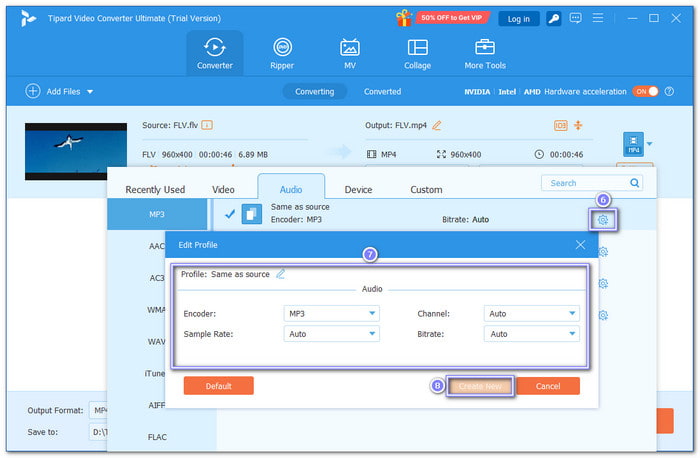Click the compress/split orange icon
The height and width of the screenshot is (458, 700).
[x=578, y=125]
